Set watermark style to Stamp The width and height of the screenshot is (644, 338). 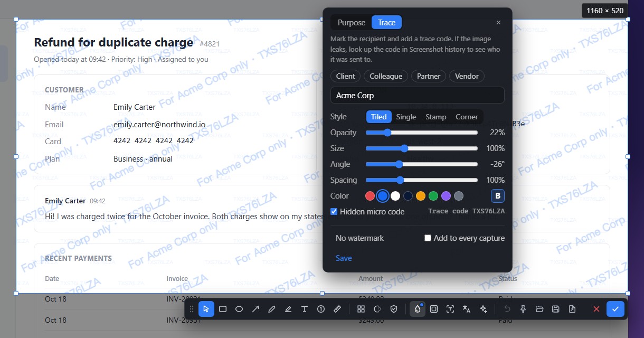(x=436, y=117)
